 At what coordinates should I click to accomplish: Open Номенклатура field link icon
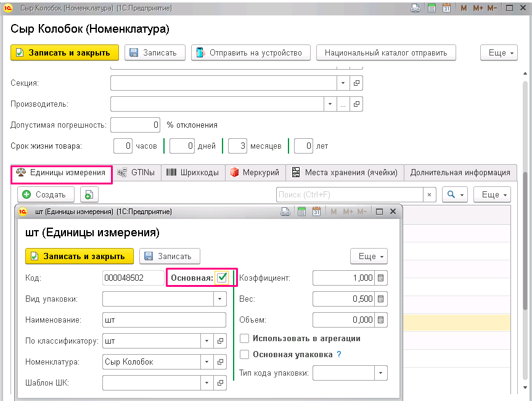pyautogui.click(x=220, y=362)
